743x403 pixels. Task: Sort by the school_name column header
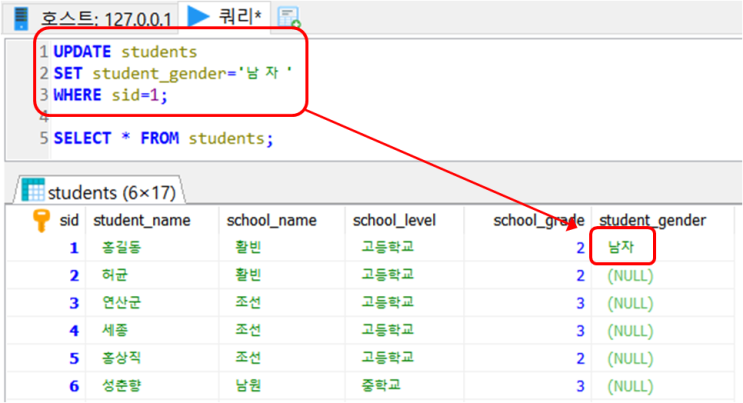[x=272, y=220]
